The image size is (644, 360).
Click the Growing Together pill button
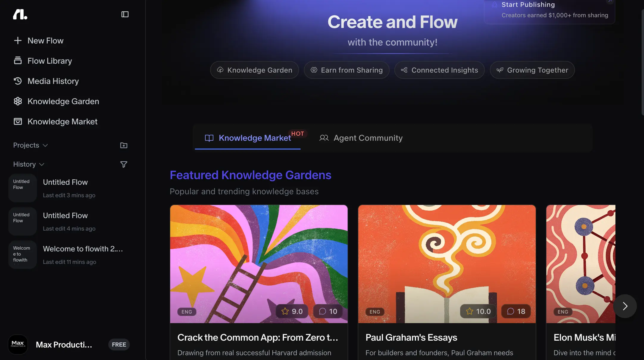tap(532, 70)
